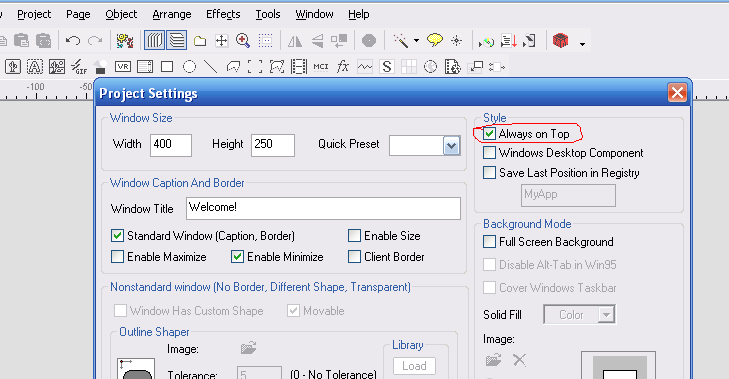Select the ellipse shape tool
Image resolution: width=729 pixels, height=379 pixels.
[189, 67]
